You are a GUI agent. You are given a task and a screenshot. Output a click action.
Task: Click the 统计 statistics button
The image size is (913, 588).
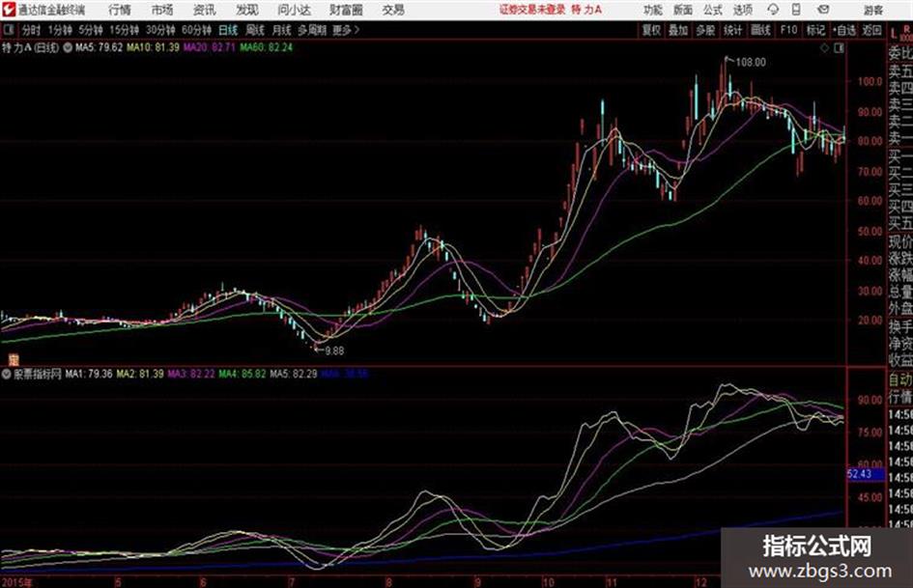(x=733, y=30)
